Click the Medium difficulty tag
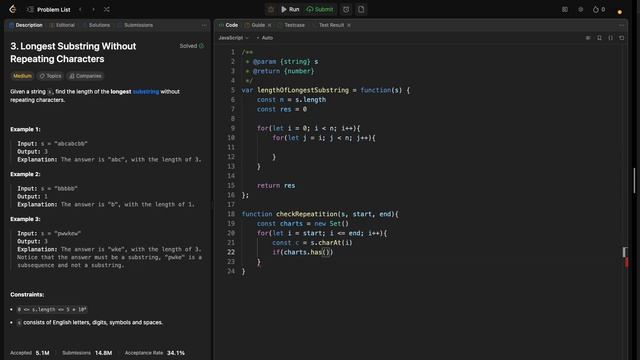 point(22,76)
